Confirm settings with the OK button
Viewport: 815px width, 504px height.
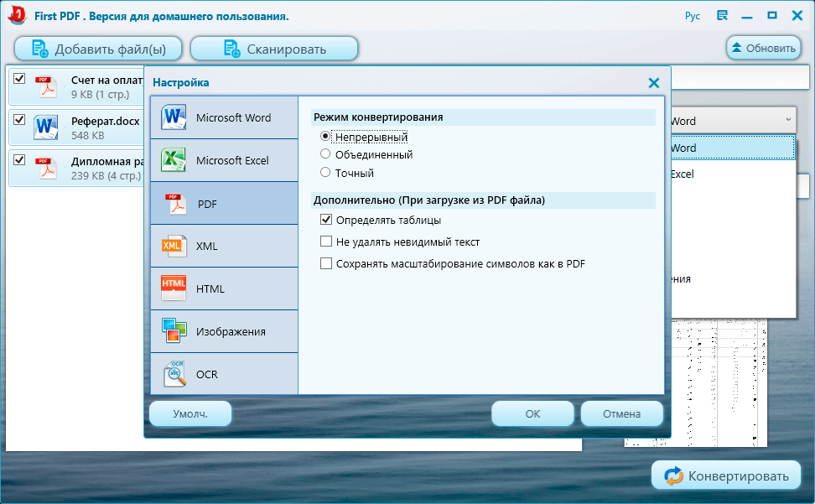pyautogui.click(x=532, y=413)
